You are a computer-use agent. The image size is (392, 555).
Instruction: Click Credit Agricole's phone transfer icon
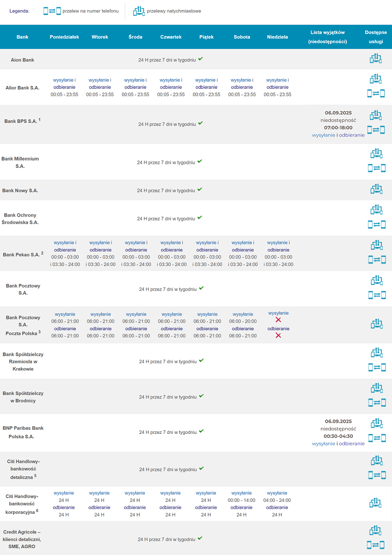pyautogui.click(x=376, y=546)
